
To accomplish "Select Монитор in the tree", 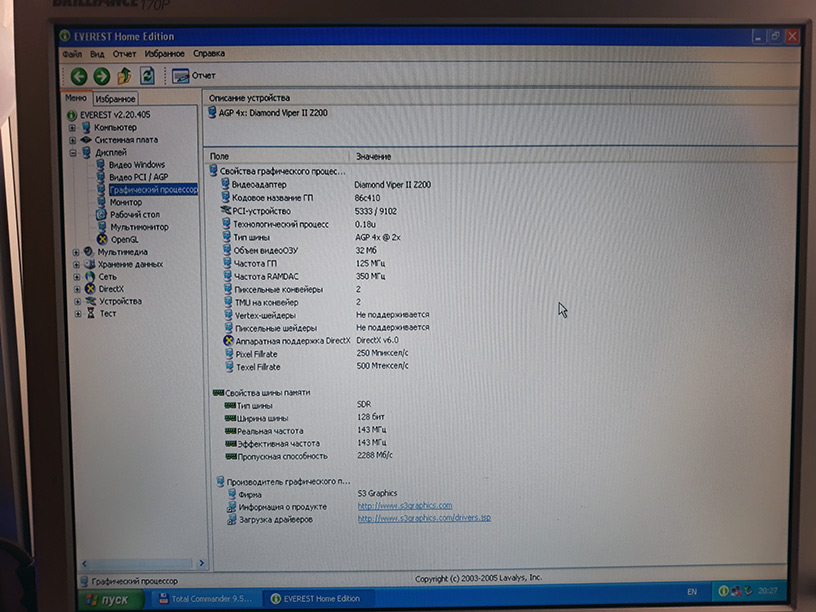I will pos(125,202).
